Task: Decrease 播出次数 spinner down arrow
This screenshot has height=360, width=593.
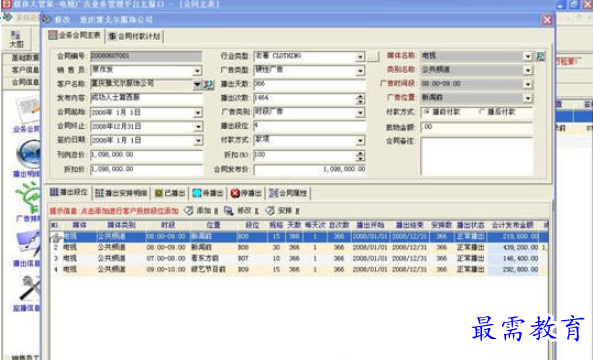Action: pyautogui.click(x=361, y=101)
